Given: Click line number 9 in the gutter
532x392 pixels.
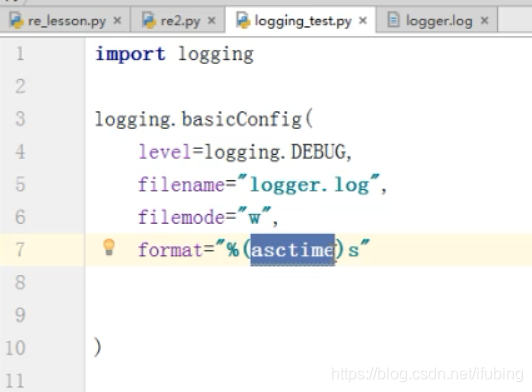Looking at the screenshot, I should [20, 315].
